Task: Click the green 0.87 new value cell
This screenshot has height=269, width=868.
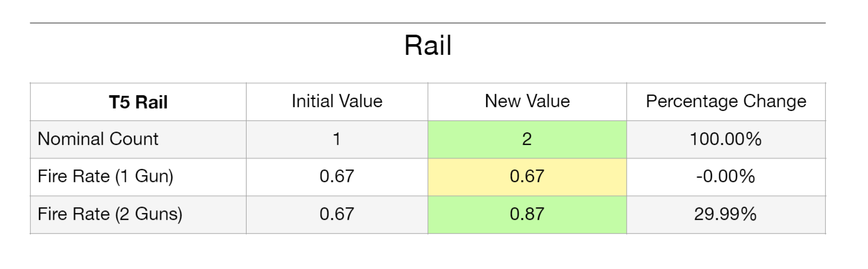Action: click(527, 215)
